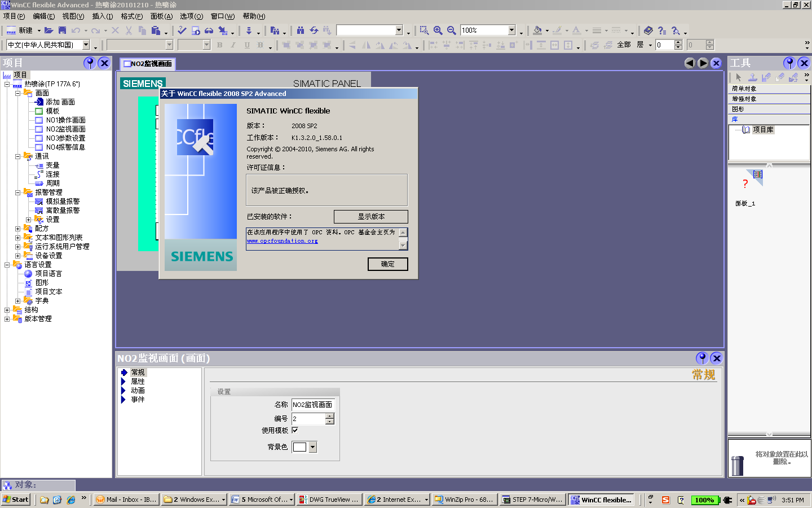Select 模拟量报警 in the project tree
The image size is (812, 508).
click(63, 202)
